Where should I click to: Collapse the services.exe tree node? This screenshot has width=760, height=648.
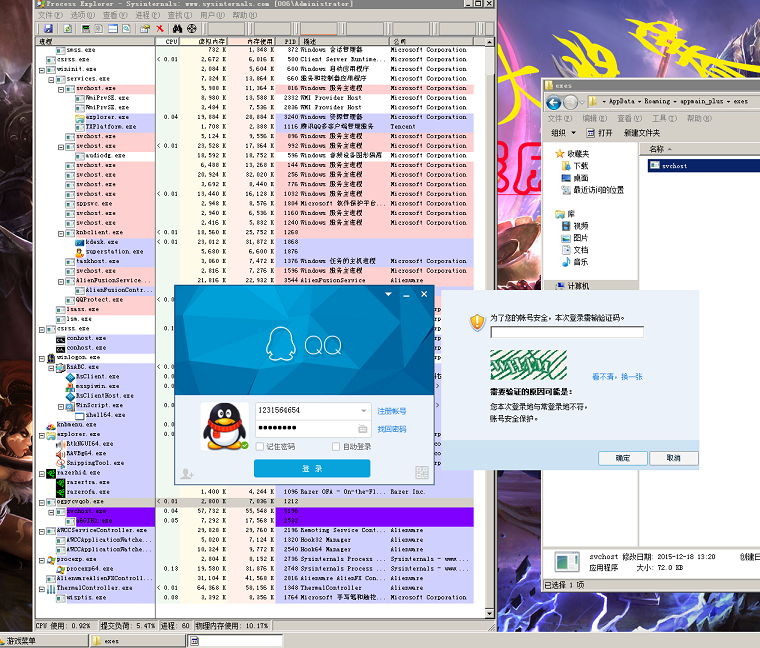(x=51, y=79)
